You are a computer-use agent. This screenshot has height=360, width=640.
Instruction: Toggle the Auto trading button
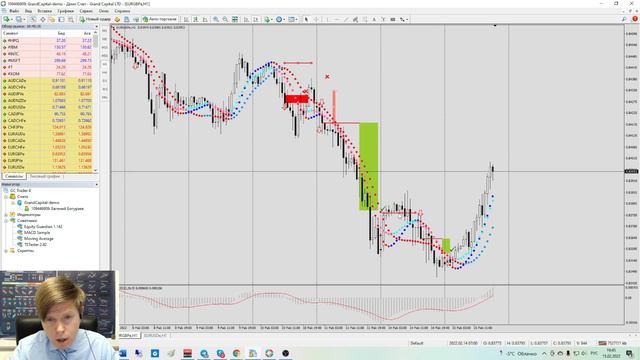(160, 19)
